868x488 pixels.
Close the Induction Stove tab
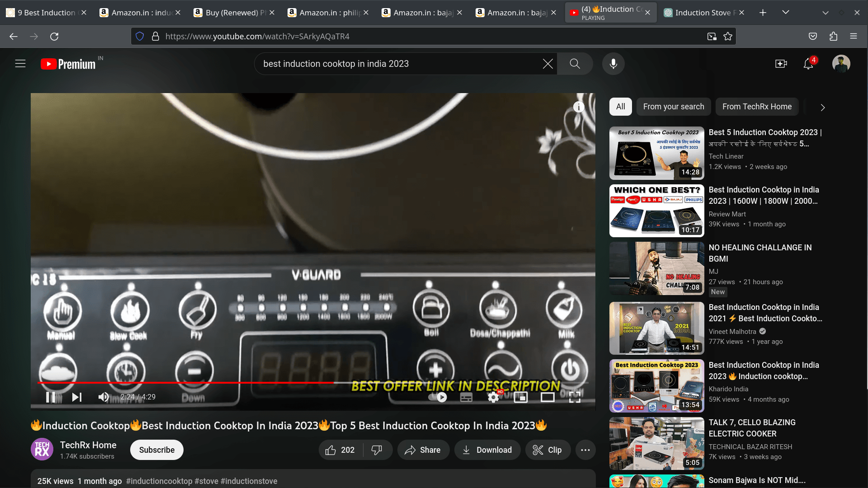coord(741,13)
